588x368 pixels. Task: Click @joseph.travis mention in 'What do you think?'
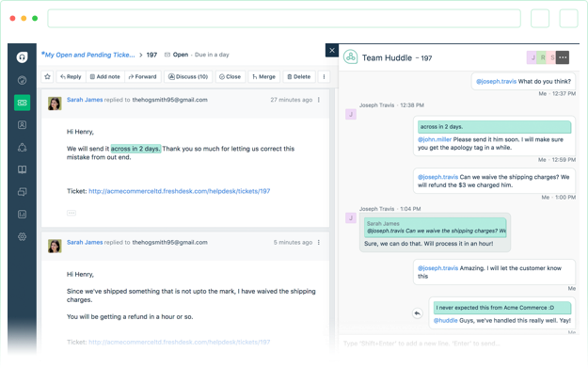[x=496, y=81]
